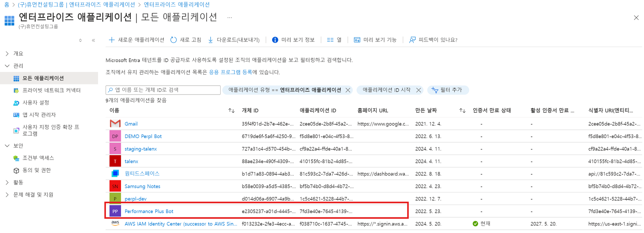Open the 열 column chooser
Viewport: 644px width, 233px height.
(x=334, y=40)
